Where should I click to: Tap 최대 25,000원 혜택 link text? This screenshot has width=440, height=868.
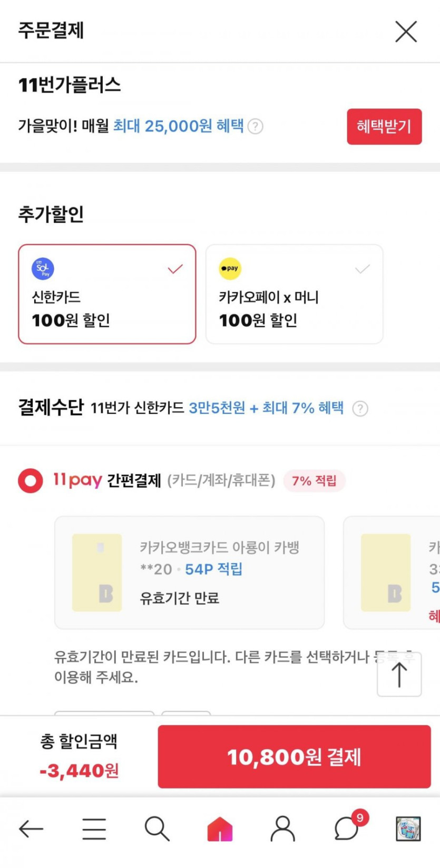pos(178,126)
